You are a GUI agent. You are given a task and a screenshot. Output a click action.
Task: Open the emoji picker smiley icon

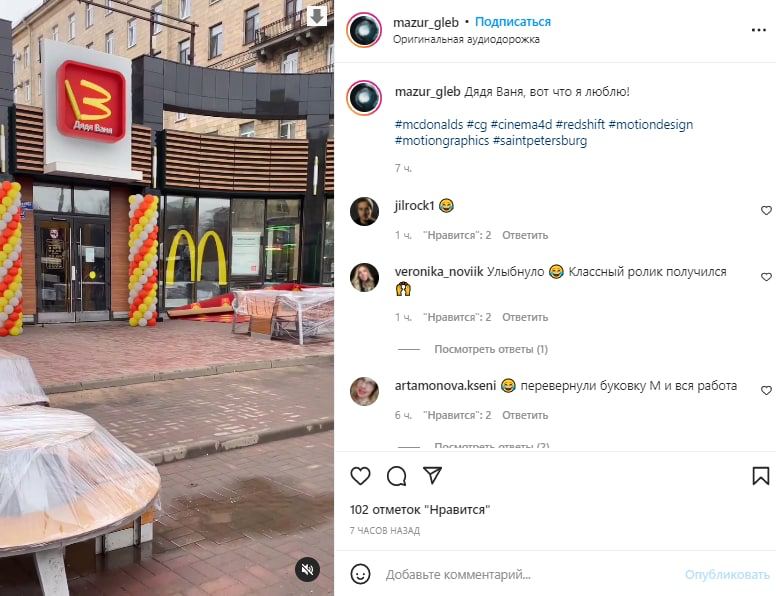360,574
